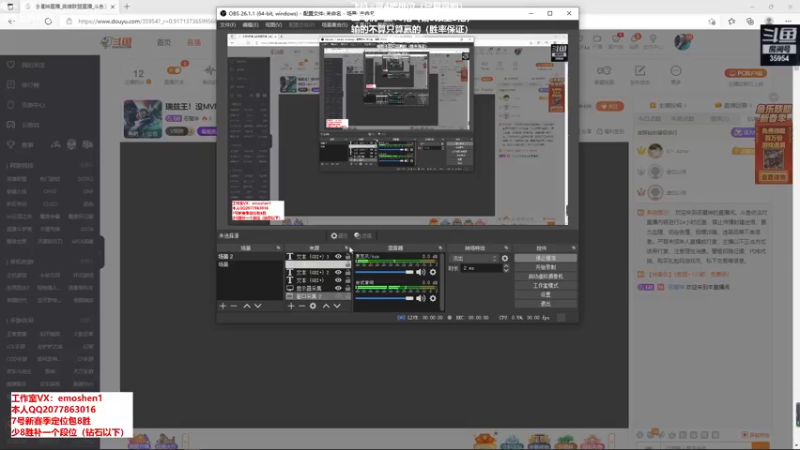Click the browser back arrow
This screenshot has height=450, width=800.
(11, 21)
